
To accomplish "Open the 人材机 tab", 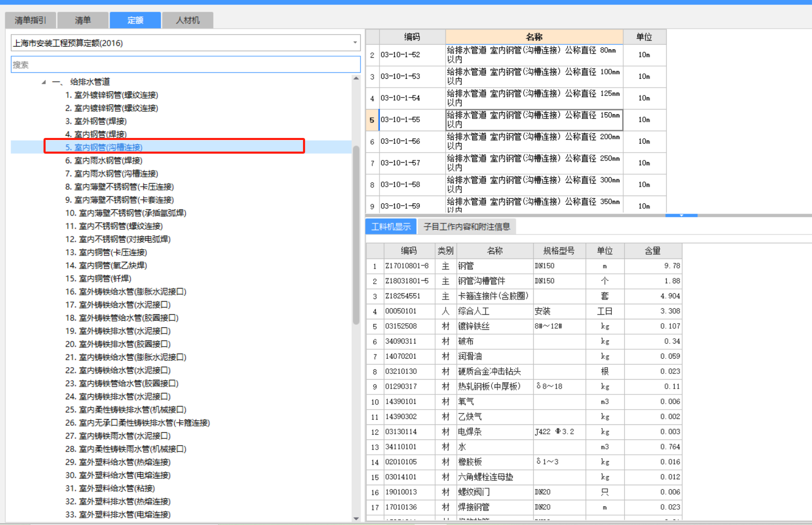I will coord(187,20).
